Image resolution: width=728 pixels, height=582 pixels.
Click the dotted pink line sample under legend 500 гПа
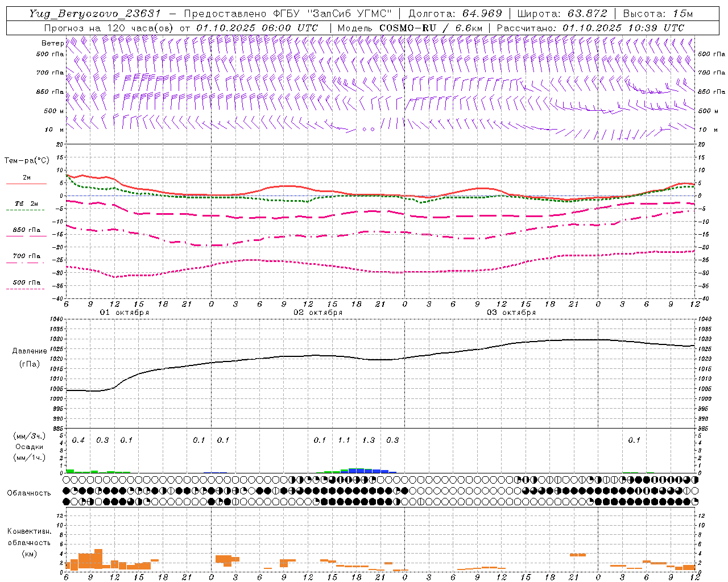point(25,289)
